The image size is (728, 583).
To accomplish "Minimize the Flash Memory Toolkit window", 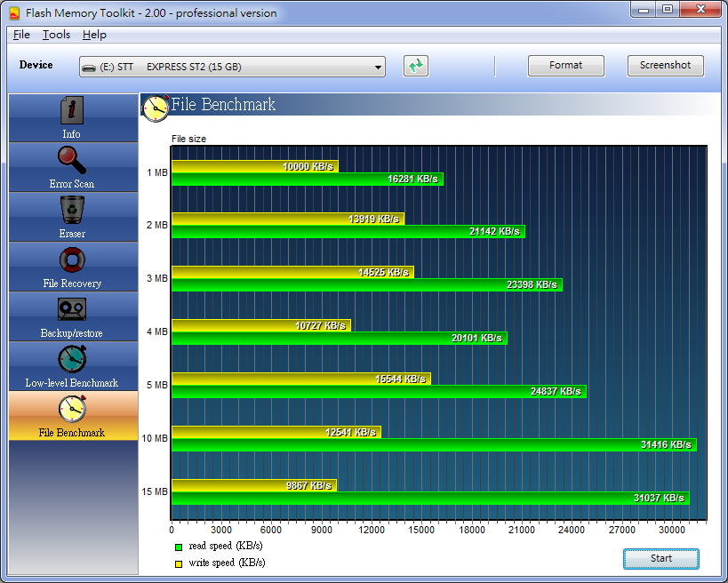I will coord(644,10).
